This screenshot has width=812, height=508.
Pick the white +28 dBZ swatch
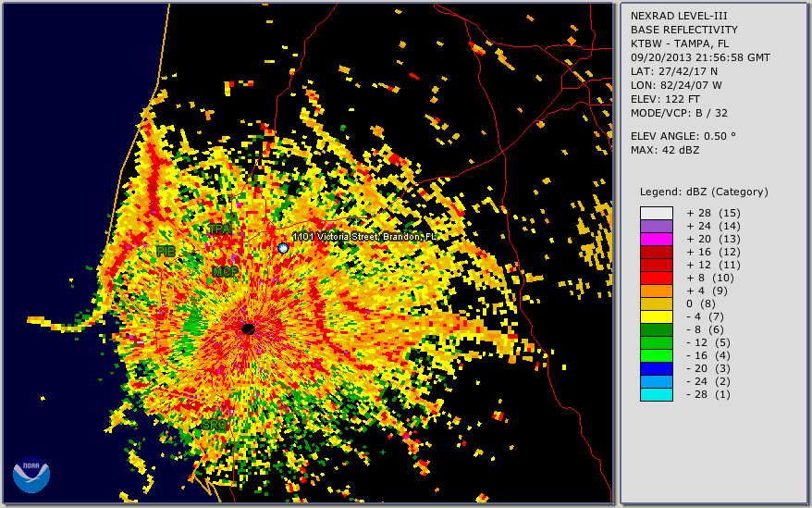(657, 213)
